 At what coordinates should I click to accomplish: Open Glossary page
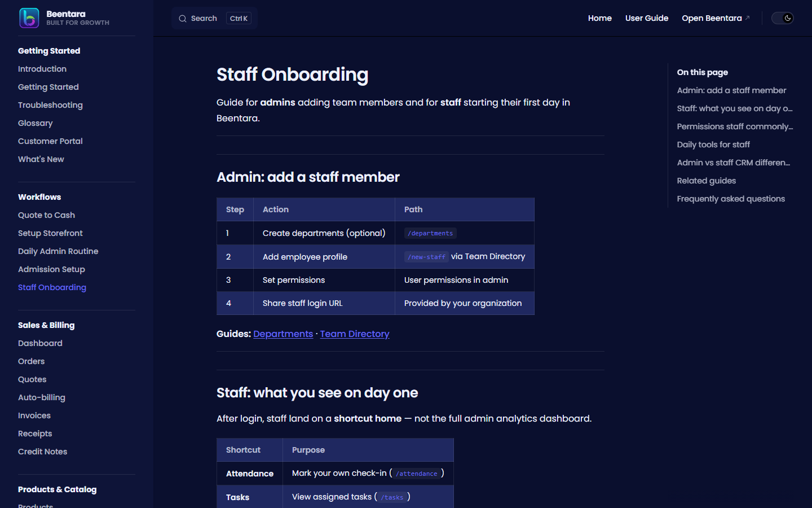[35, 123]
